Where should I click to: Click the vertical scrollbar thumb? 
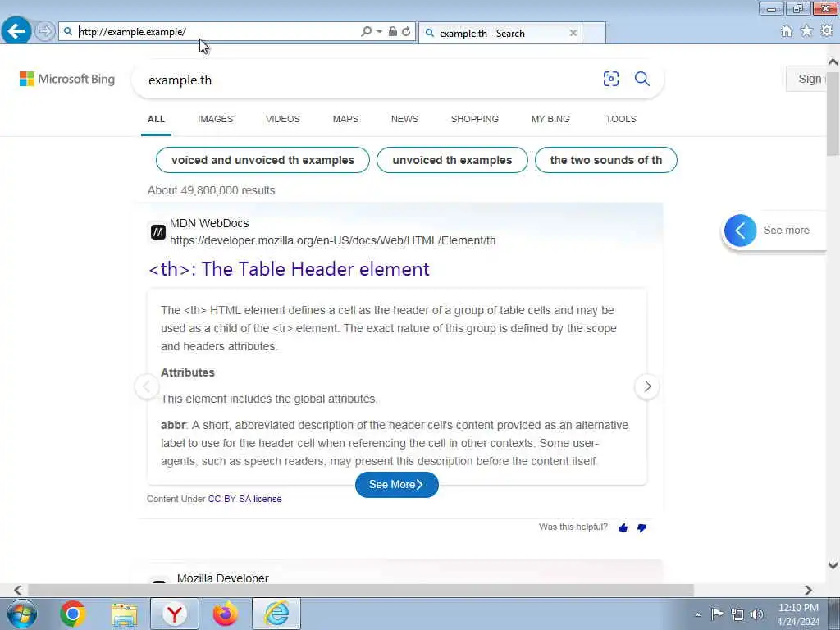[833, 113]
